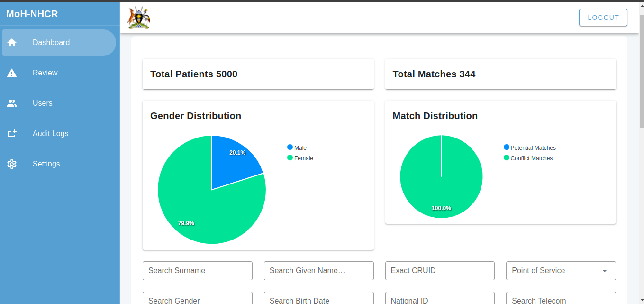Click the Audit Logs icon
This screenshot has height=304, width=644.
coord(12,134)
